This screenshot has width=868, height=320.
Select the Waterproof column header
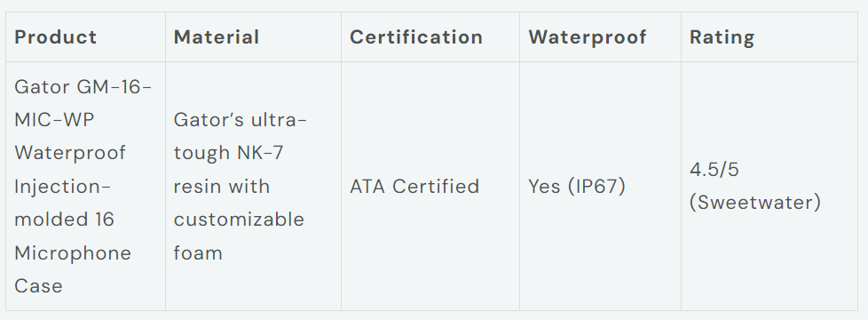point(588,37)
